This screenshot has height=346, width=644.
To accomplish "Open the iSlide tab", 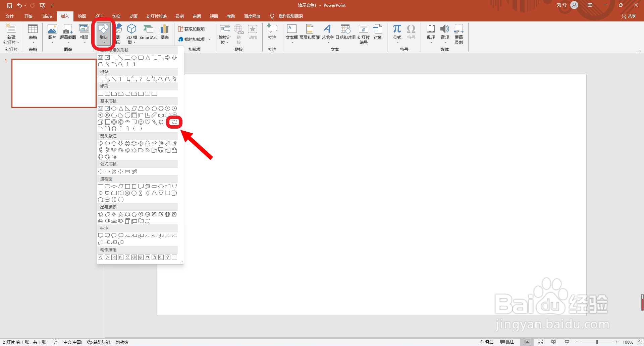I will [47, 16].
